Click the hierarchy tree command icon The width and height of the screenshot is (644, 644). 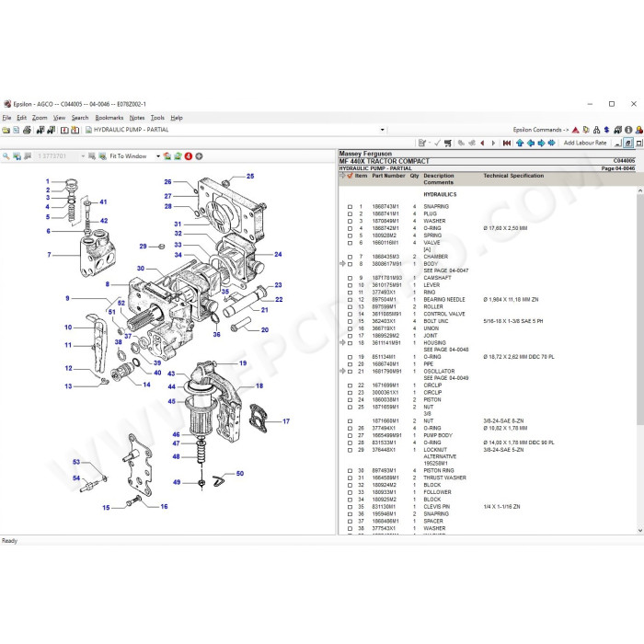[596, 130]
